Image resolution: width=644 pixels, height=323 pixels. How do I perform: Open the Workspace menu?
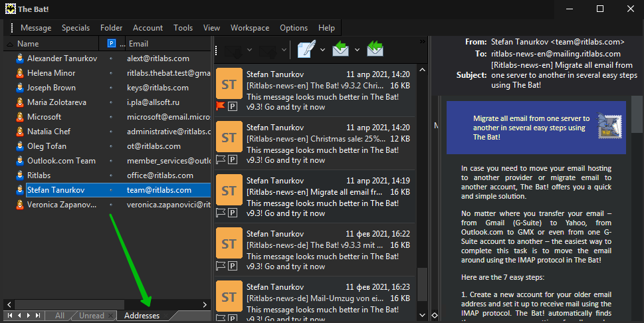(x=250, y=28)
